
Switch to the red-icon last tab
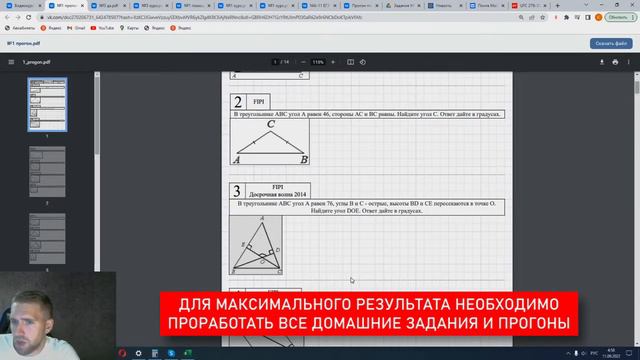pyautogui.click(x=529, y=6)
